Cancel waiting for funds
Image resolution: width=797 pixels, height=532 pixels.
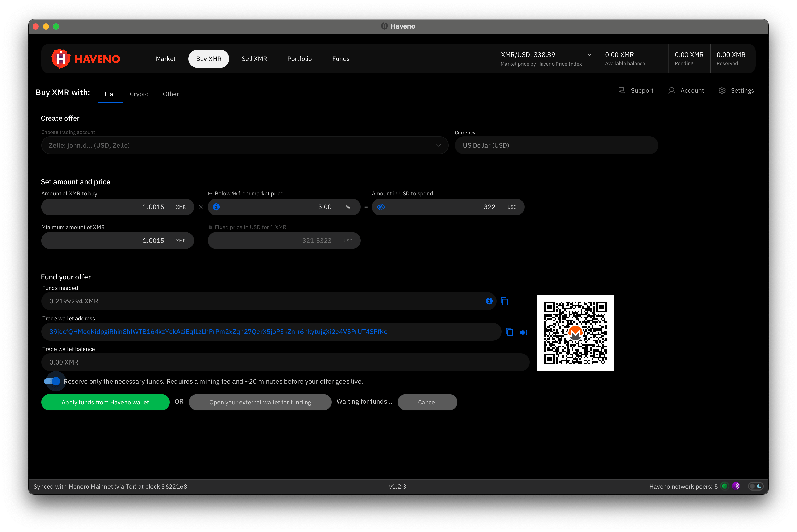coord(427,402)
